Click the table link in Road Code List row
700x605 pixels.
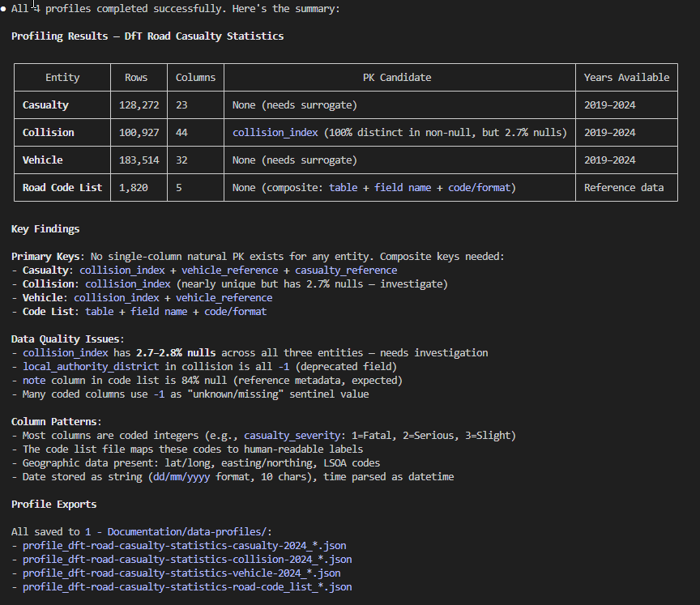click(343, 187)
